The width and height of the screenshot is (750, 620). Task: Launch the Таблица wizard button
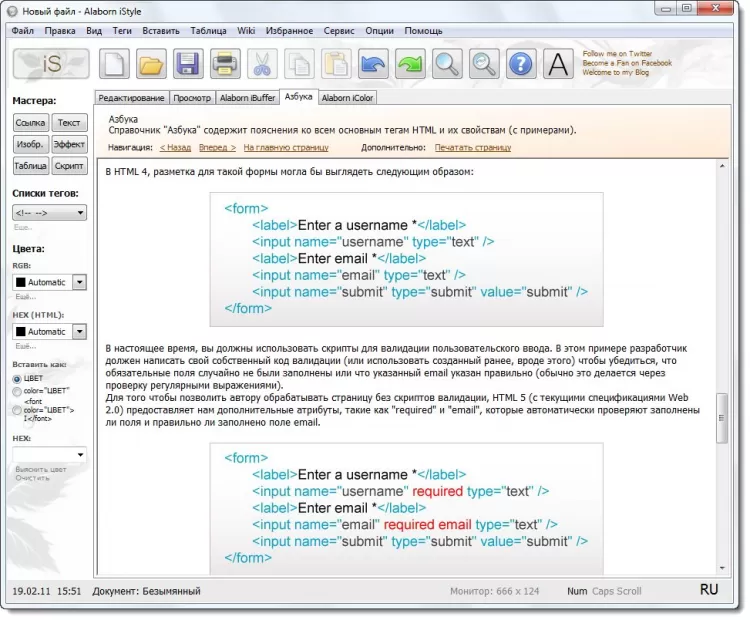[x=30, y=166]
